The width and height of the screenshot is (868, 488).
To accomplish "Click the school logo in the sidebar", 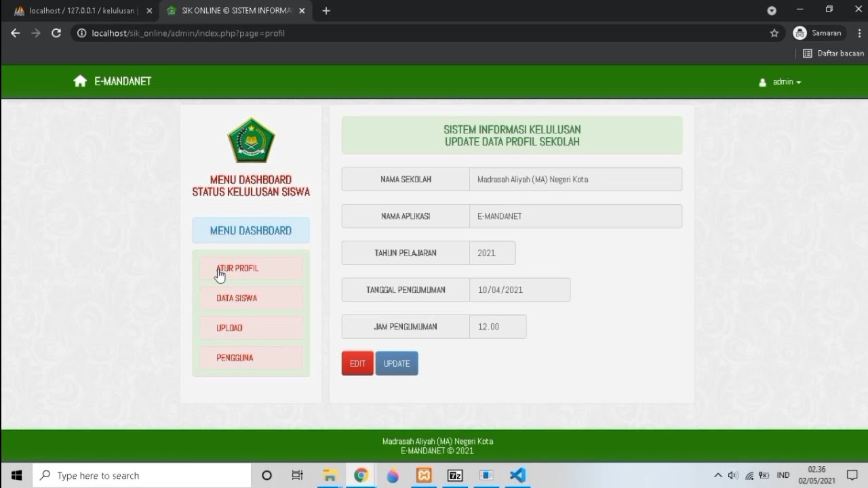I will [x=251, y=140].
